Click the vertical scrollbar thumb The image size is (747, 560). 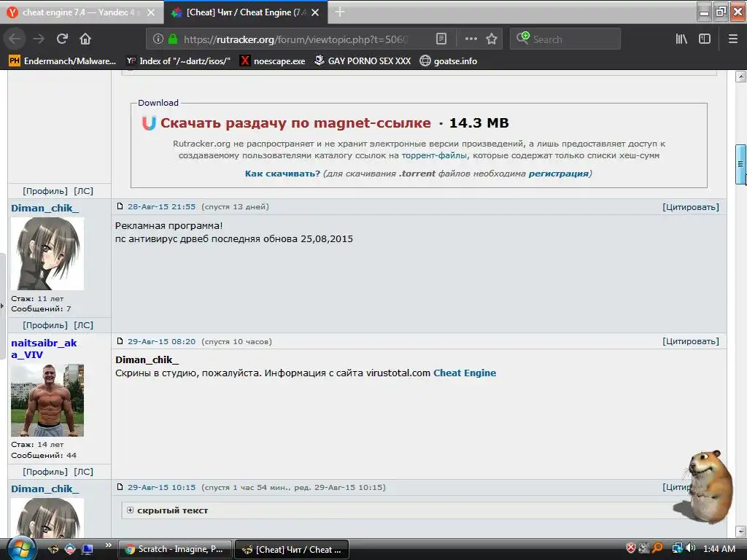coord(740,164)
